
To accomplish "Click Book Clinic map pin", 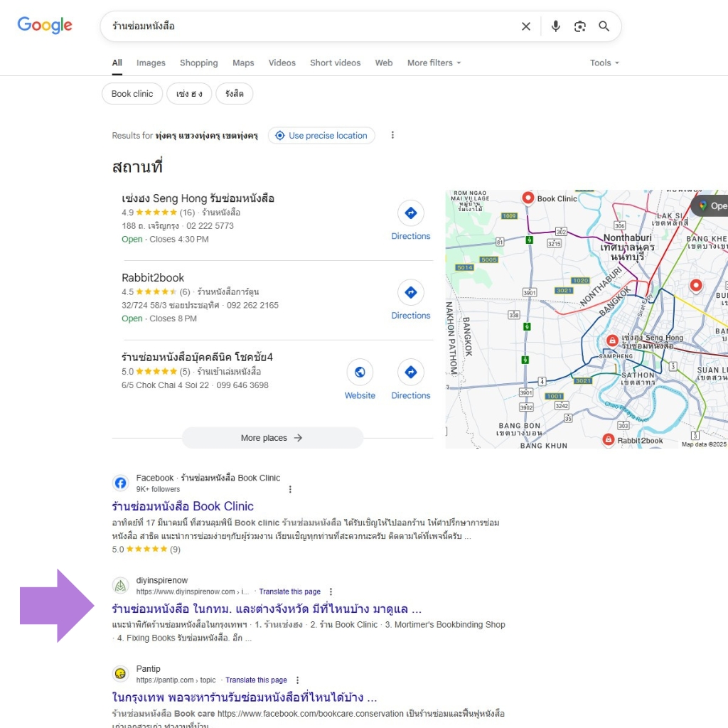I will (x=528, y=198).
